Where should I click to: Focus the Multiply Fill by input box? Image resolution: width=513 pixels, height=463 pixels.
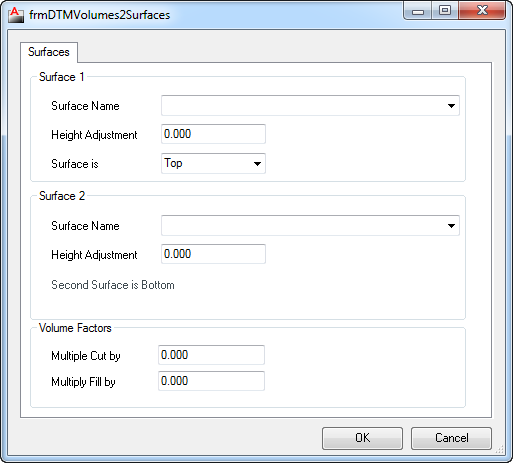click(x=211, y=381)
